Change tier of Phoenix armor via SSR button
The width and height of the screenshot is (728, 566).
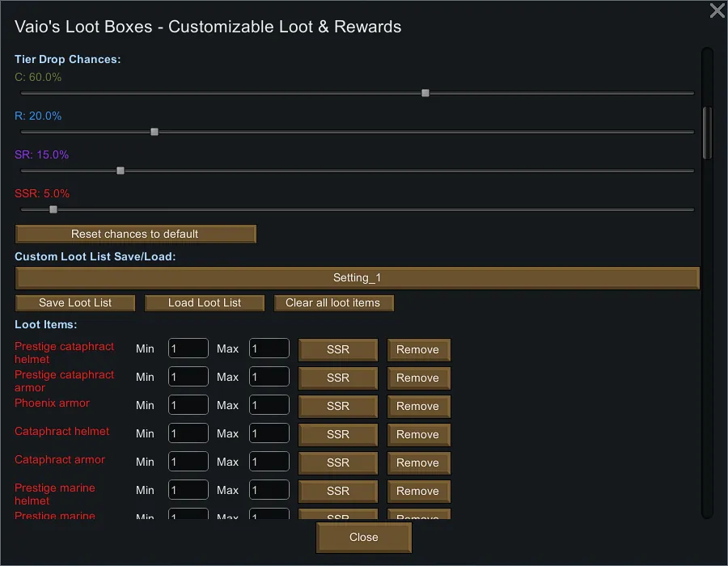338,406
